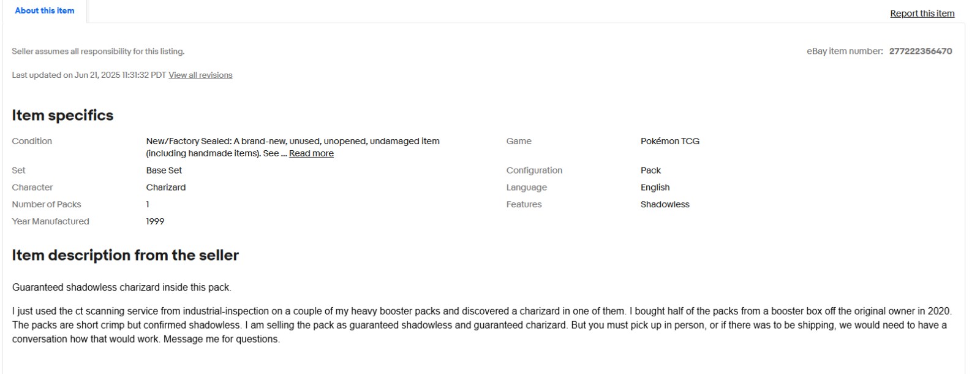Viewport: 980px width, 374px height.
Task: Click the Report this item link
Action: [x=922, y=13]
